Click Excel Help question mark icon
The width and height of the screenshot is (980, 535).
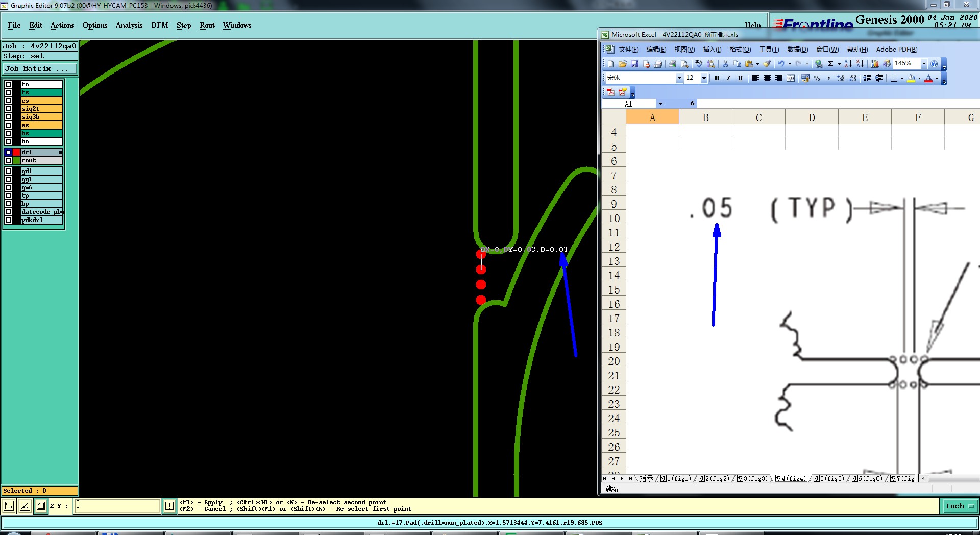(934, 64)
